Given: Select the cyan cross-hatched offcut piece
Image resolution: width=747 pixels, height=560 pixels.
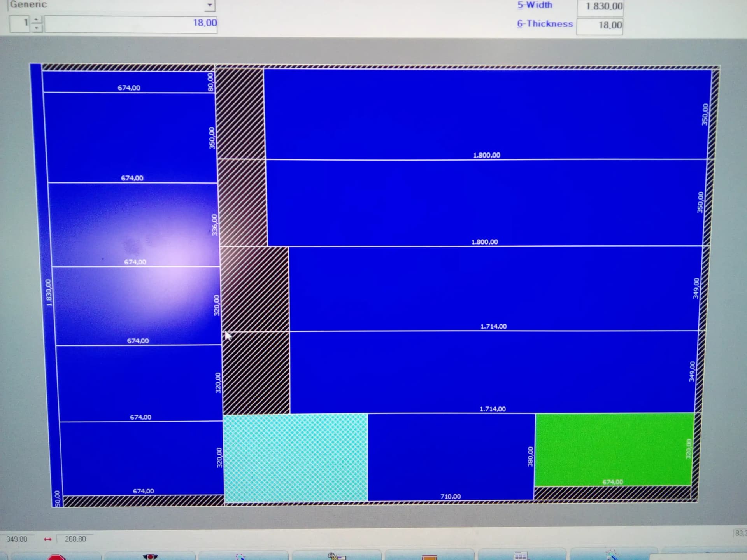Looking at the screenshot, I should click(x=296, y=458).
